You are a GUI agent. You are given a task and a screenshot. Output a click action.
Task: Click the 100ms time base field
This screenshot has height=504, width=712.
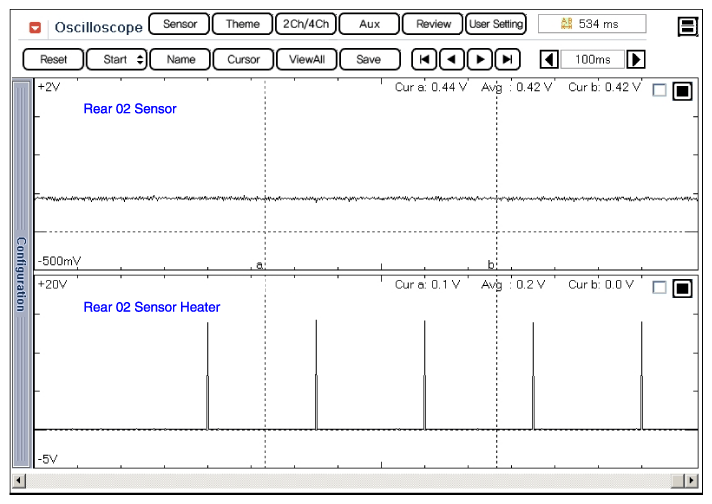pyautogui.click(x=592, y=59)
